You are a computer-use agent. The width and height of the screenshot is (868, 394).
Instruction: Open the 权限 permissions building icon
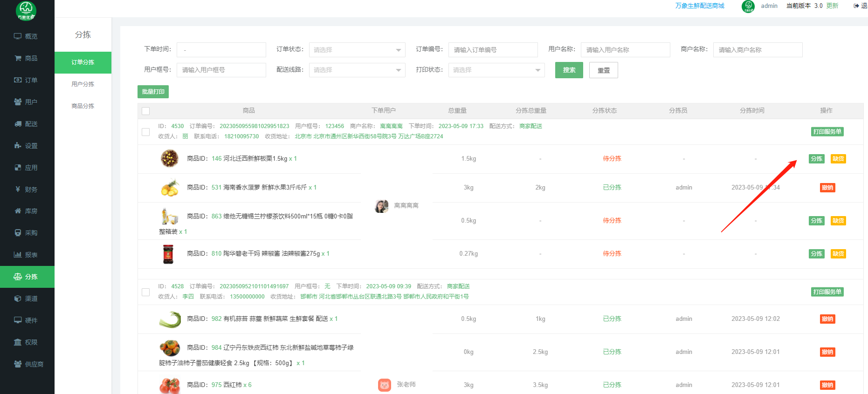[x=18, y=342]
